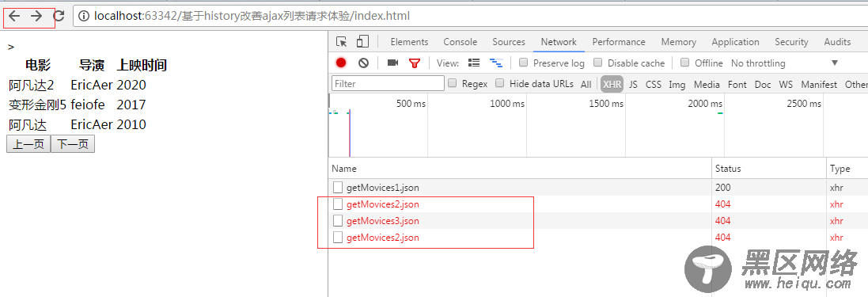Sort requests by Status column header
The image size is (868, 297).
click(768, 169)
